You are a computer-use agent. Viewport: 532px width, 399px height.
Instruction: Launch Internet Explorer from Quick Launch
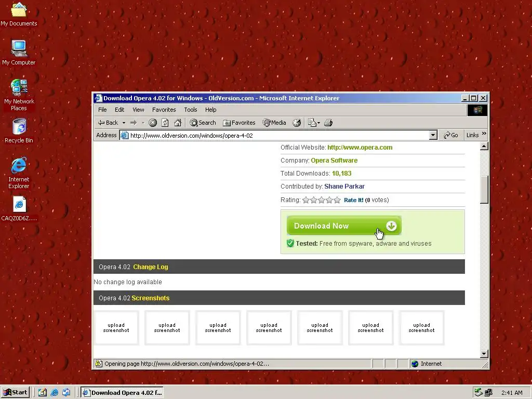click(54, 393)
